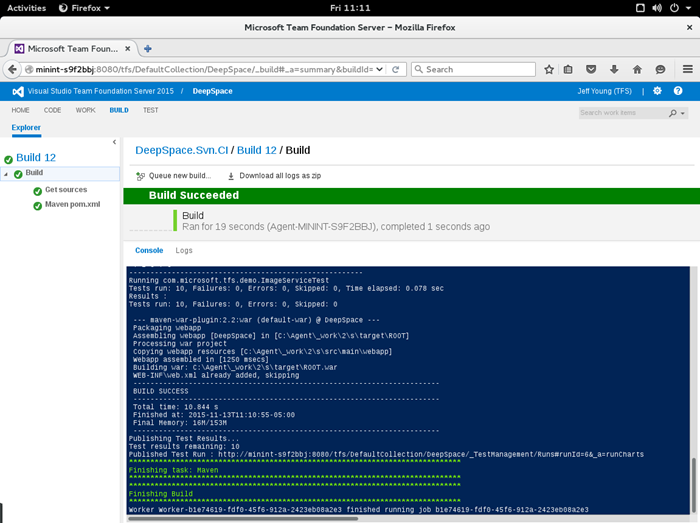Click the Pocket save icon
This screenshot has width=700, height=523.
591,69
